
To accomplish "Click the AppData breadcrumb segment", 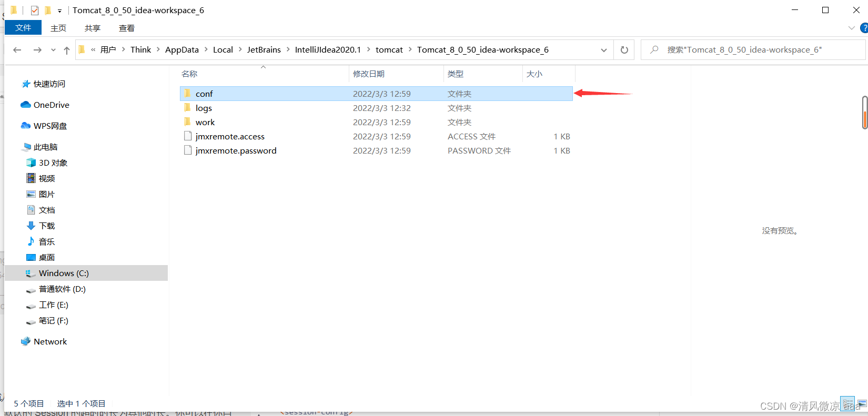I will click(182, 49).
